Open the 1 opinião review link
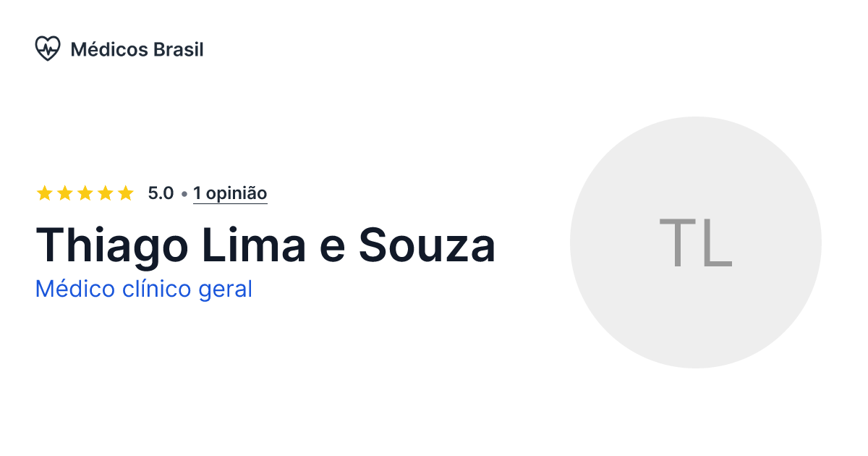The height and width of the screenshot is (456, 868). pos(230,193)
